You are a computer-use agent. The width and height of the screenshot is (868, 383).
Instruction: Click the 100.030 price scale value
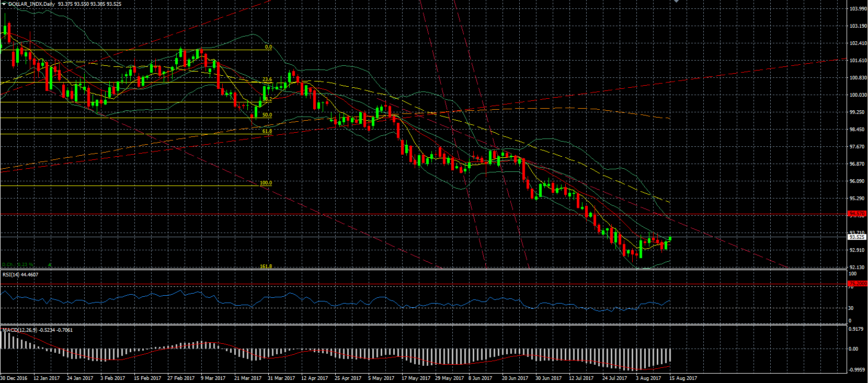[x=858, y=95]
